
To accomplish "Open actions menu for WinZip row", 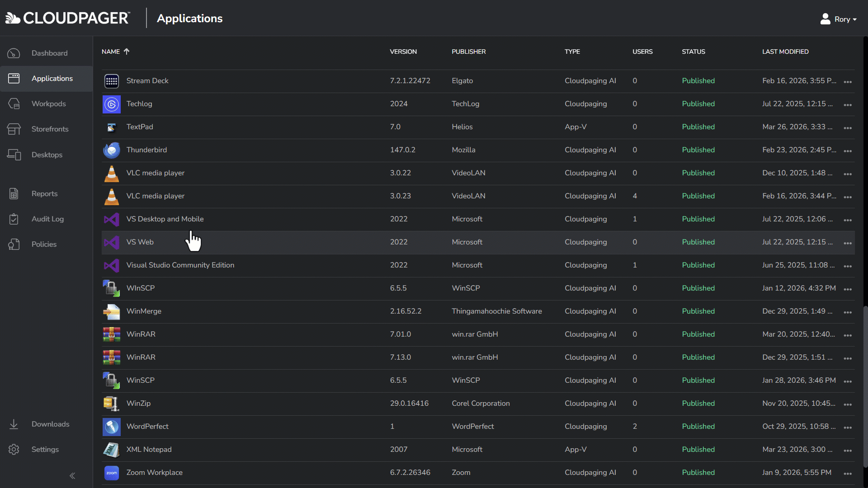I will pos(848,404).
